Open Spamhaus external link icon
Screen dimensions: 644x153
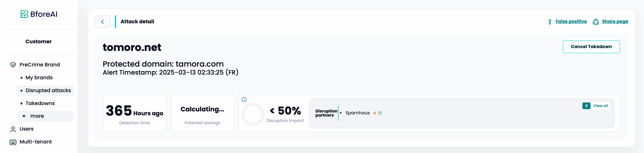(x=380, y=113)
